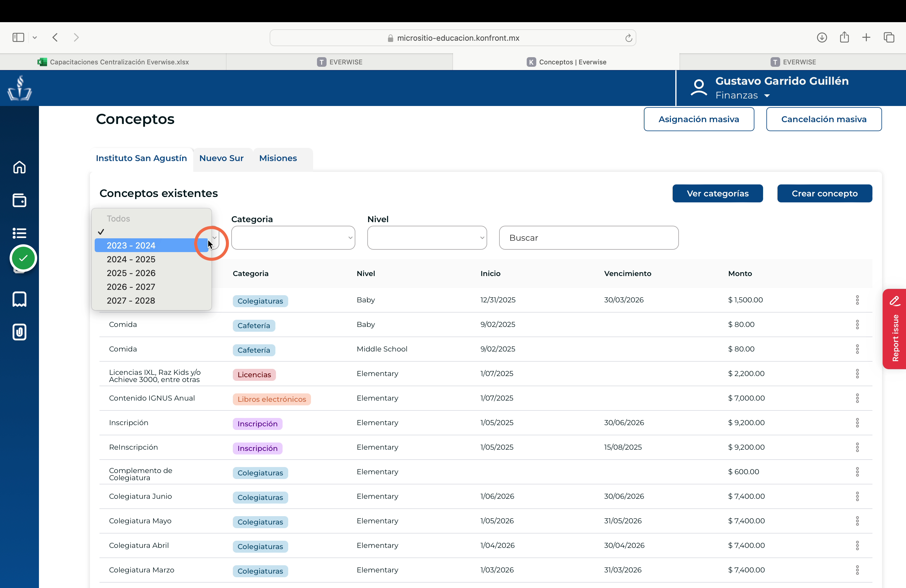Open the Categoria filter dropdown
The width and height of the screenshot is (906, 588).
[x=293, y=238]
